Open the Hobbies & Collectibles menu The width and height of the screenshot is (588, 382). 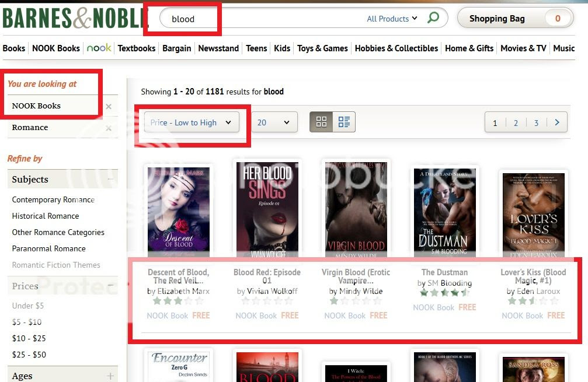click(x=396, y=48)
